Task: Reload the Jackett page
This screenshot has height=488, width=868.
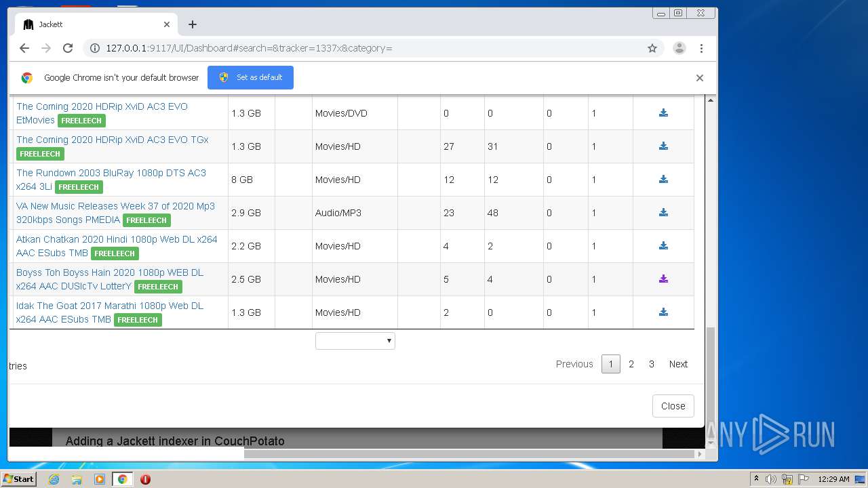Action: click(x=68, y=48)
